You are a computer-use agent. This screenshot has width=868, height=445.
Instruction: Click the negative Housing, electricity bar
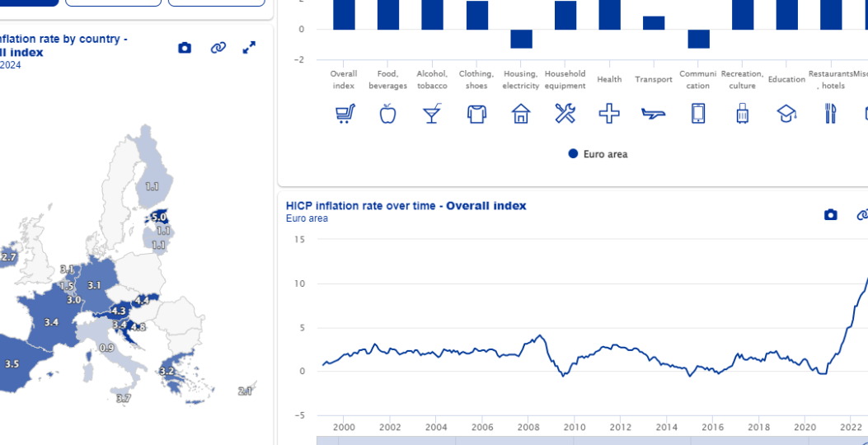(521, 39)
